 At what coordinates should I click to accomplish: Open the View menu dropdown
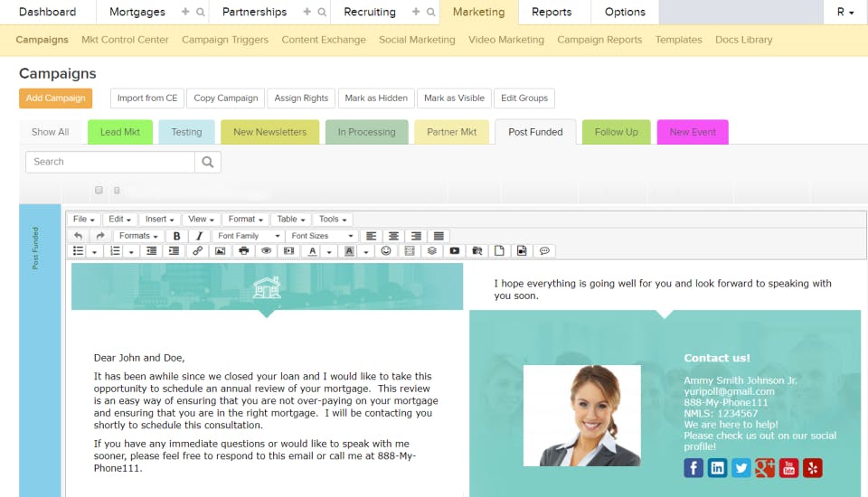(201, 220)
